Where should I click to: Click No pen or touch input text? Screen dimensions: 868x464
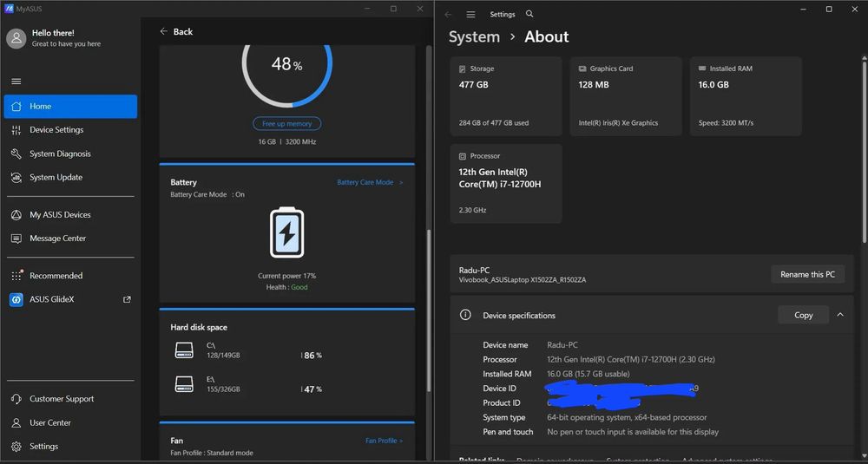coord(633,431)
